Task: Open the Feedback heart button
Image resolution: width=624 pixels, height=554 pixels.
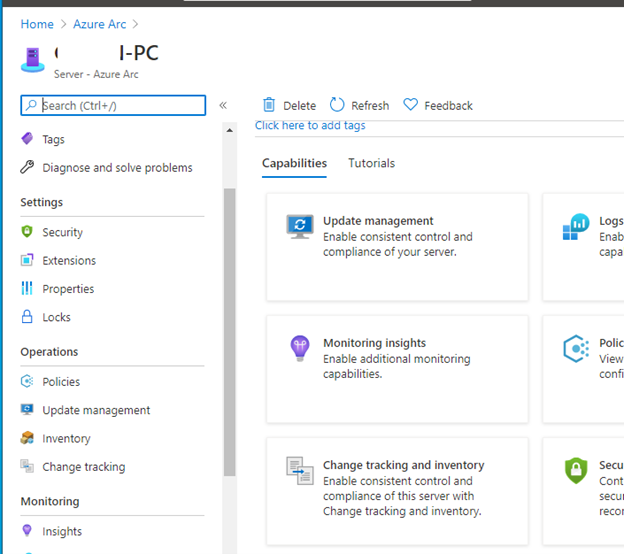Action: [x=438, y=105]
